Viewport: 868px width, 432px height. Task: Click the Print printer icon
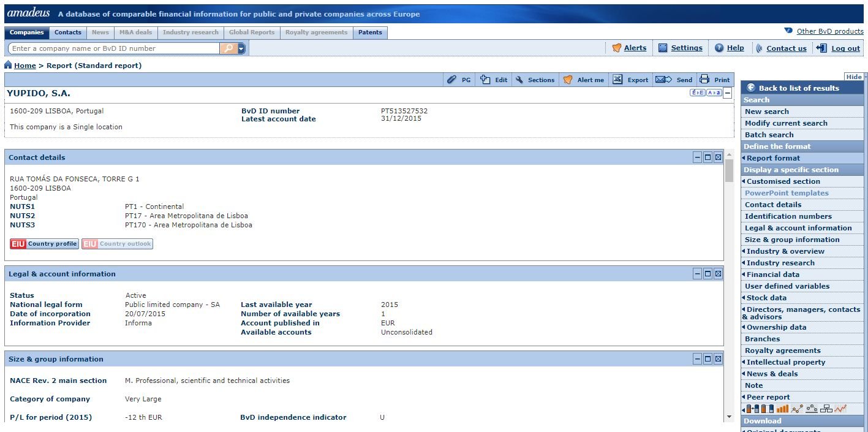pyautogui.click(x=704, y=80)
